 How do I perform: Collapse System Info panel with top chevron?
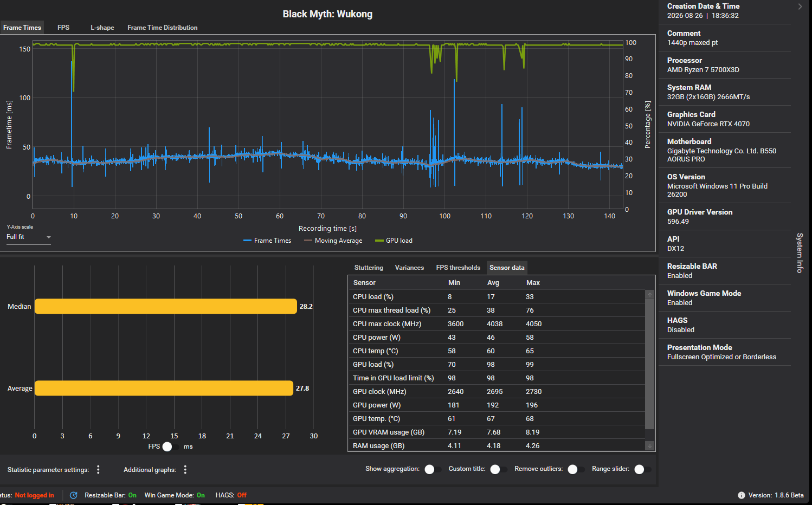point(800,7)
